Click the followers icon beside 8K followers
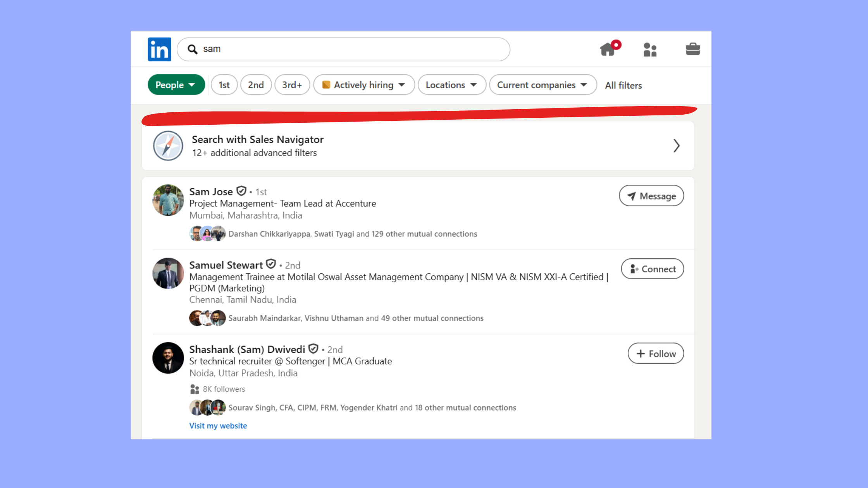868x488 pixels. pyautogui.click(x=195, y=389)
